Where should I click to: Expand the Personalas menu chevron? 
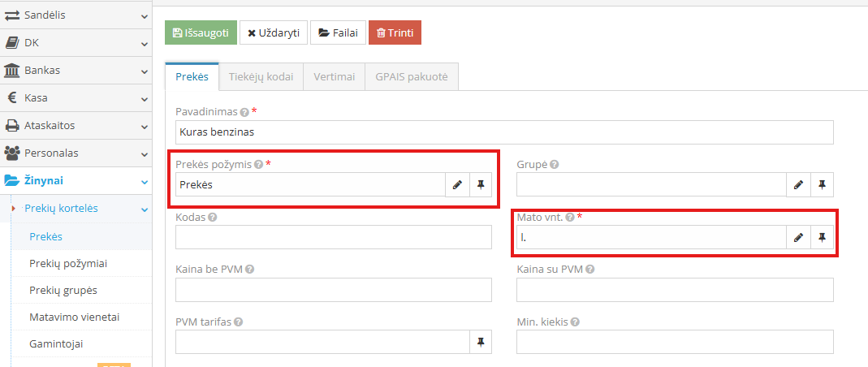pos(145,154)
